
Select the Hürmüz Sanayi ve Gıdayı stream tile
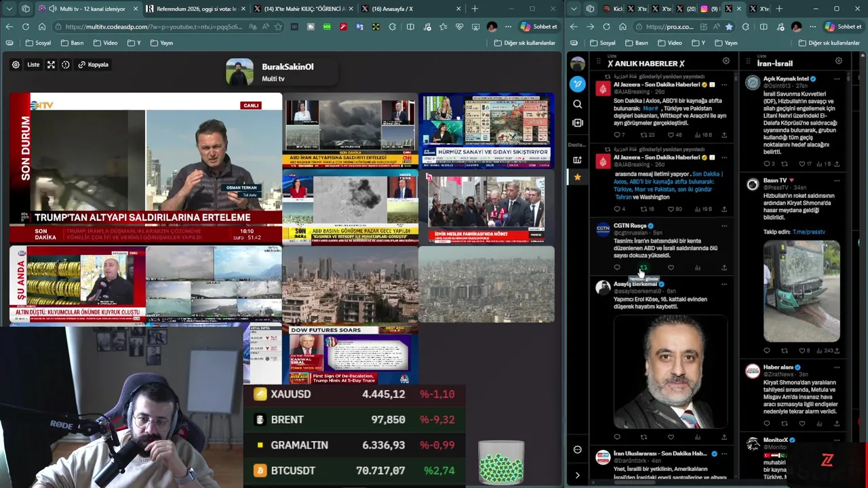click(x=486, y=131)
